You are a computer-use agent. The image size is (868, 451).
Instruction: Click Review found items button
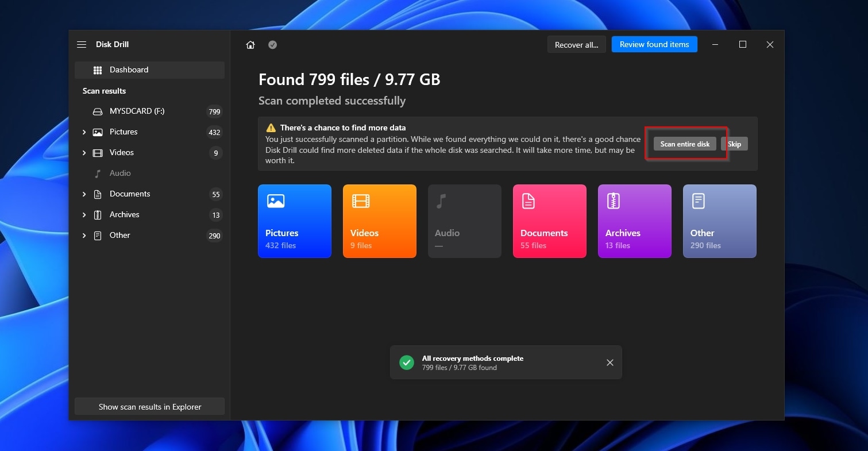[x=654, y=44]
